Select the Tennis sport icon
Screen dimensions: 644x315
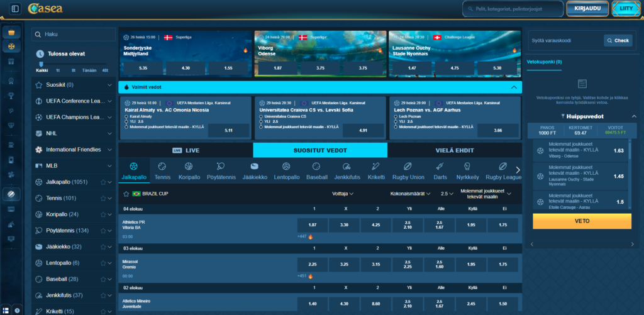click(162, 167)
